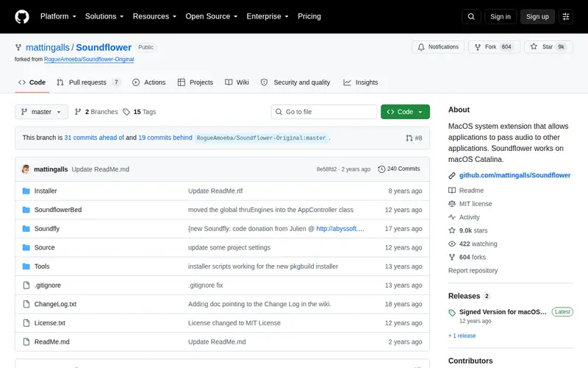
Task: Click 'License changed to MIT License' commit message
Action: point(234,323)
